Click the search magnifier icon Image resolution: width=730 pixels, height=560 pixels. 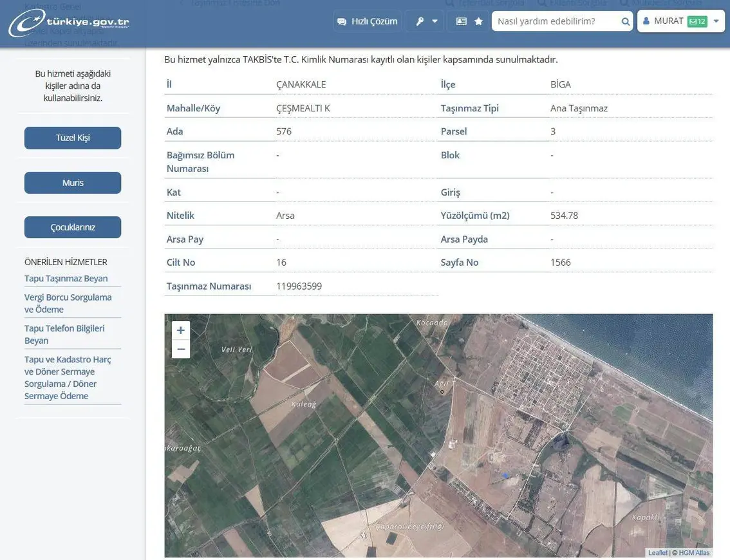625,21
